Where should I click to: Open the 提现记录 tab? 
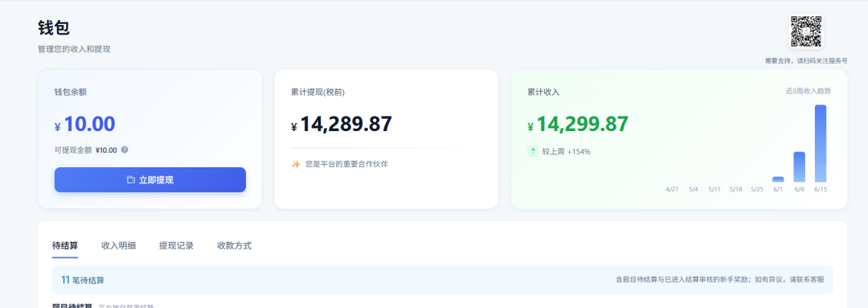[x=176, y=245]
